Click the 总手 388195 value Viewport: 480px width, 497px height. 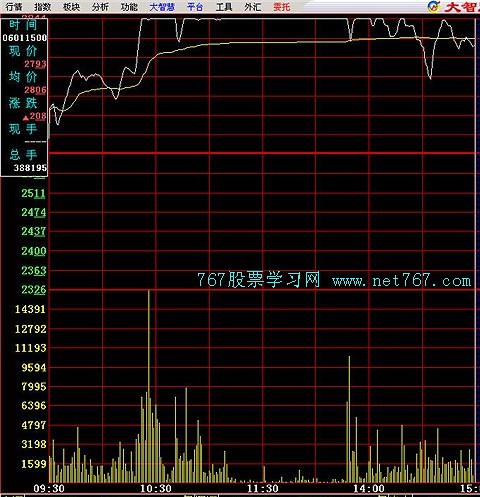(30, 168)
